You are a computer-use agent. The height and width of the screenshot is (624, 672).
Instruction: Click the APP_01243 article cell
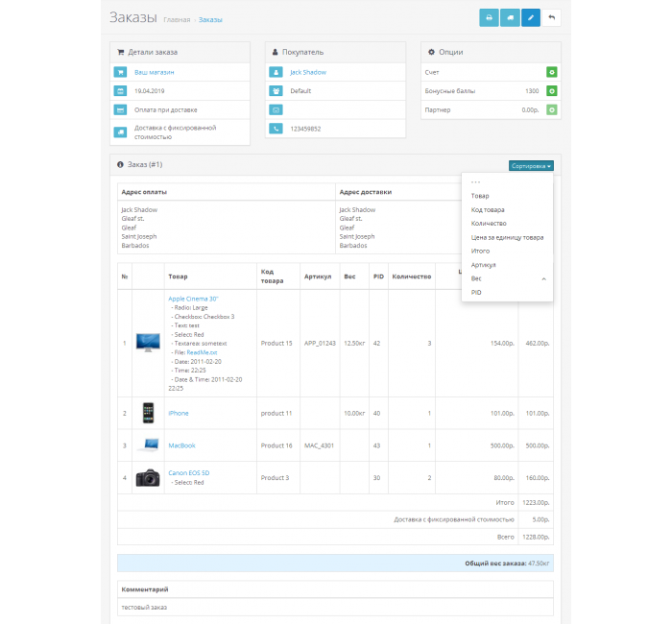[x=320, y=344]
